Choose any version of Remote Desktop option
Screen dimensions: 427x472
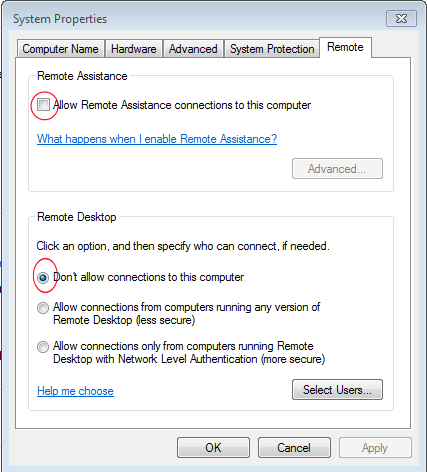(x=43, y=308)
